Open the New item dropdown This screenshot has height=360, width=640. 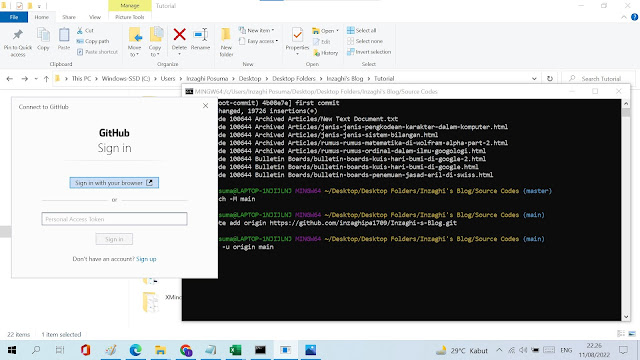coord(256,31)
